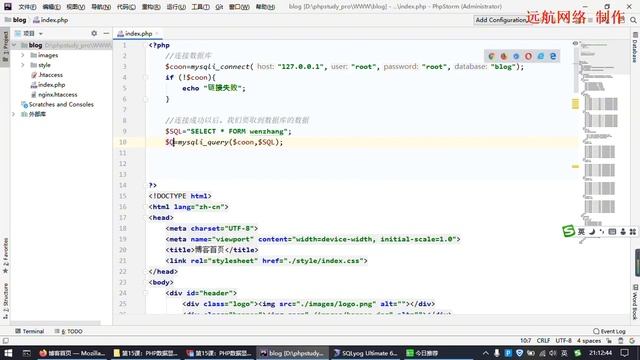Viewport: 640px width, 360px height.
Task: Open the Event Log button
Action: click(x=609, y=331)
